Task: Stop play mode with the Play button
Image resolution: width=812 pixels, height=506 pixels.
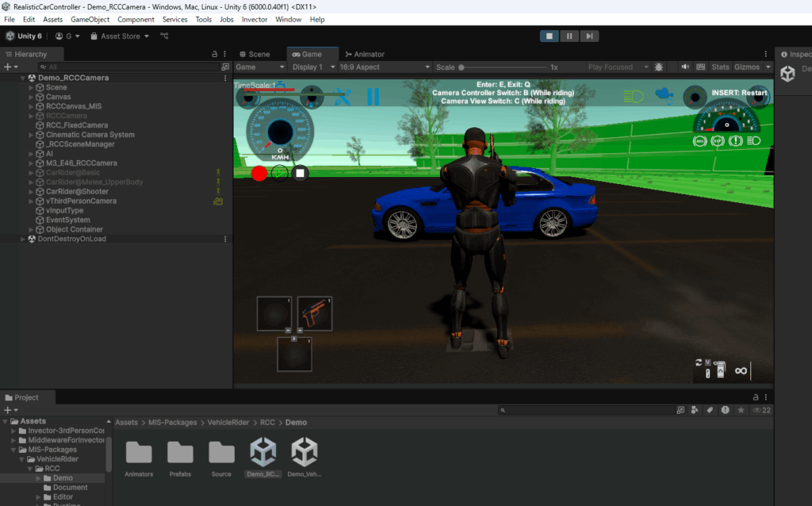Action: (x=550, y=36)
